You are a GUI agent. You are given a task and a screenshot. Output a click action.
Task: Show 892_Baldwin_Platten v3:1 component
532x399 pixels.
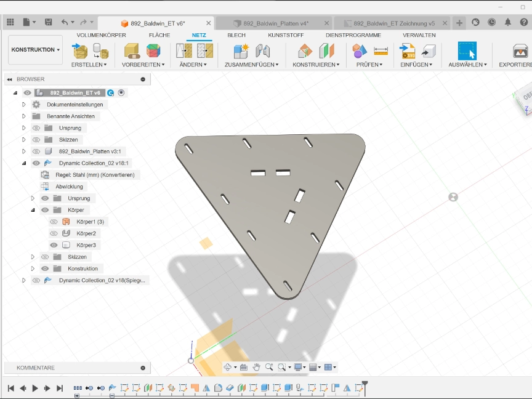coord(36,151)
